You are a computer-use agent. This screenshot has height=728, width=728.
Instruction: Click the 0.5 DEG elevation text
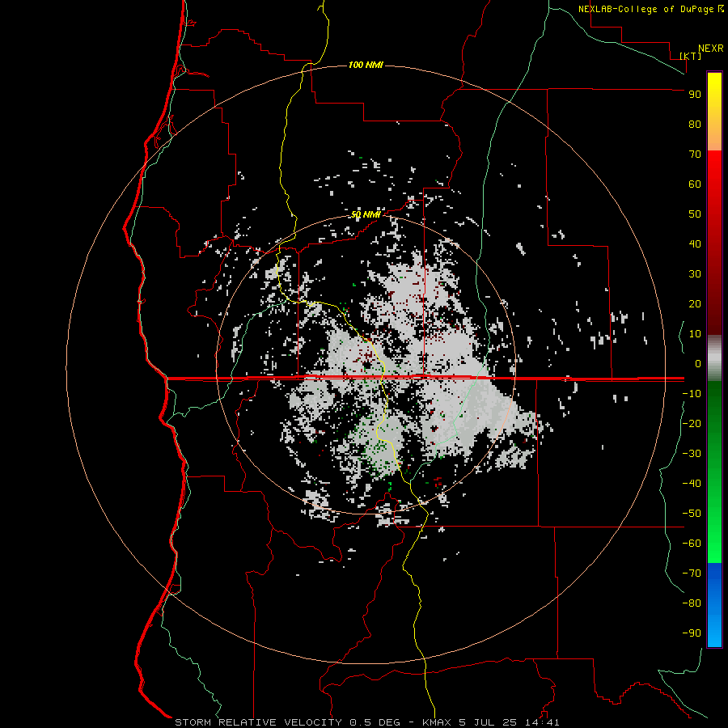point(375,722)
